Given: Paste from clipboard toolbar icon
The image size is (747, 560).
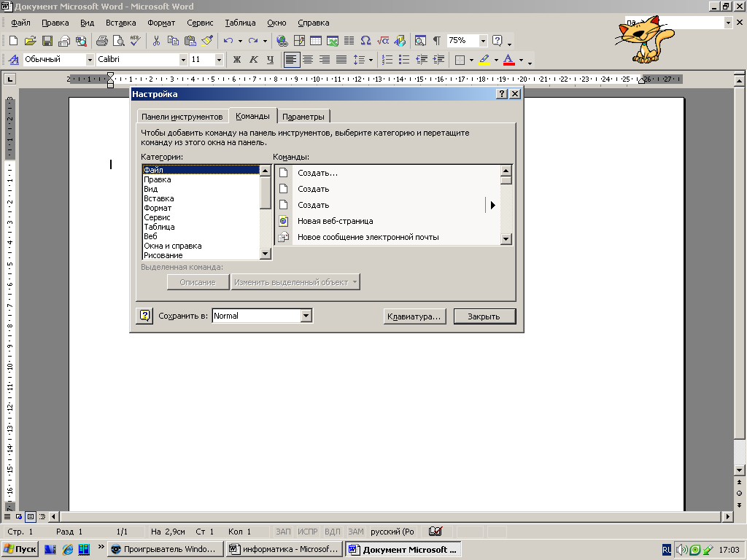Looking at the screenshot, I should click(190, 41).
